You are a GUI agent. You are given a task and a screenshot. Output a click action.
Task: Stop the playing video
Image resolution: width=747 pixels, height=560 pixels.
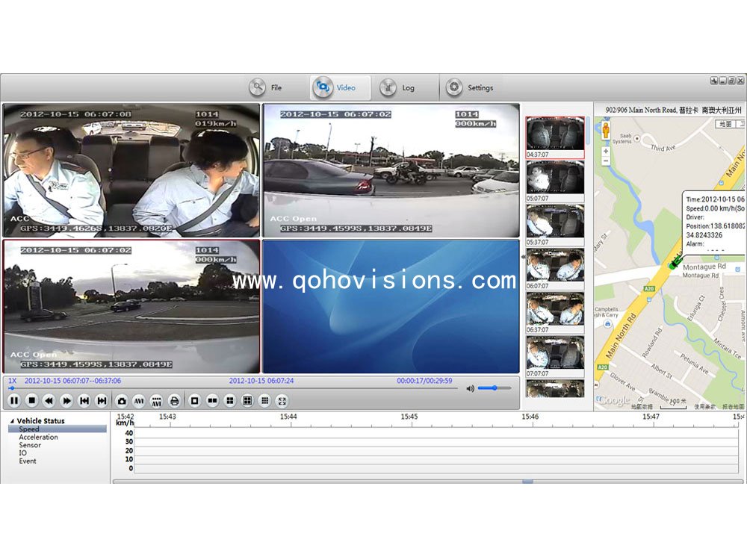pyautogui.click(x=31, y=401)
